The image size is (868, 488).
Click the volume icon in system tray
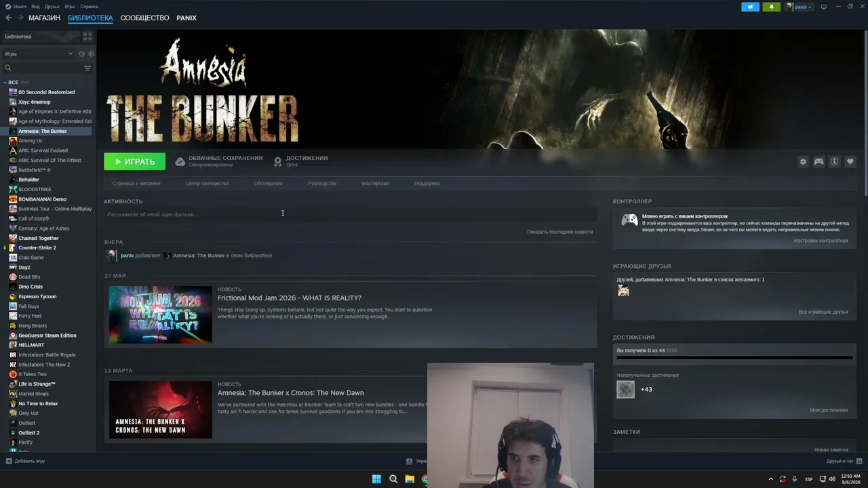click(x=832, y=479)
